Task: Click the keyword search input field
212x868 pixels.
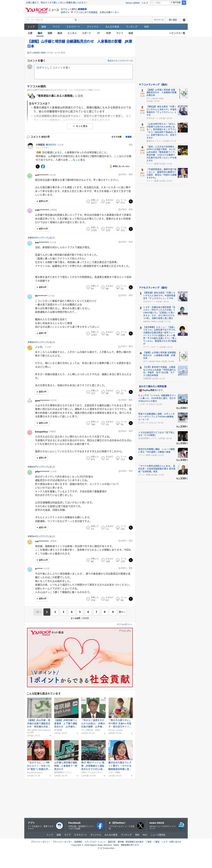Action: coord(50,20)
